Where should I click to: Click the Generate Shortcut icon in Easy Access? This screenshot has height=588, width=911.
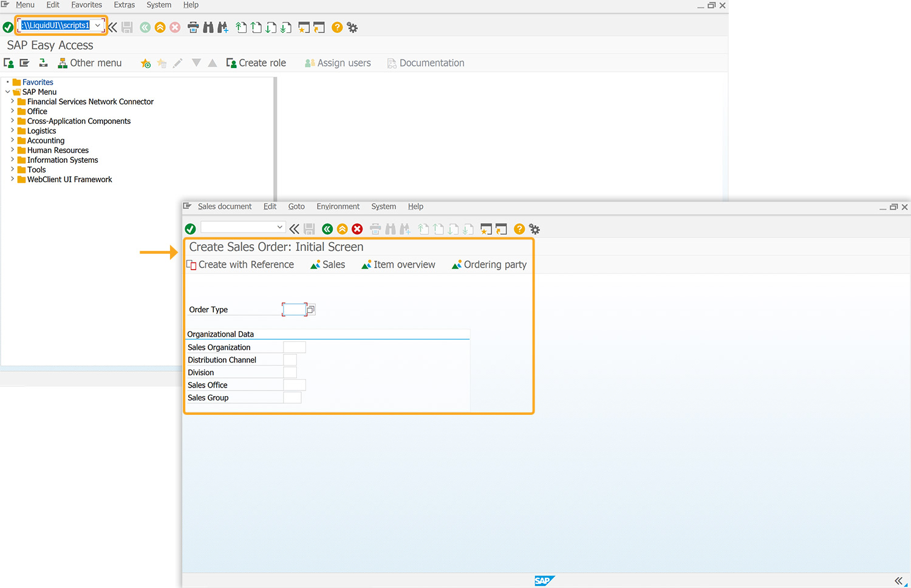(319, 27)
